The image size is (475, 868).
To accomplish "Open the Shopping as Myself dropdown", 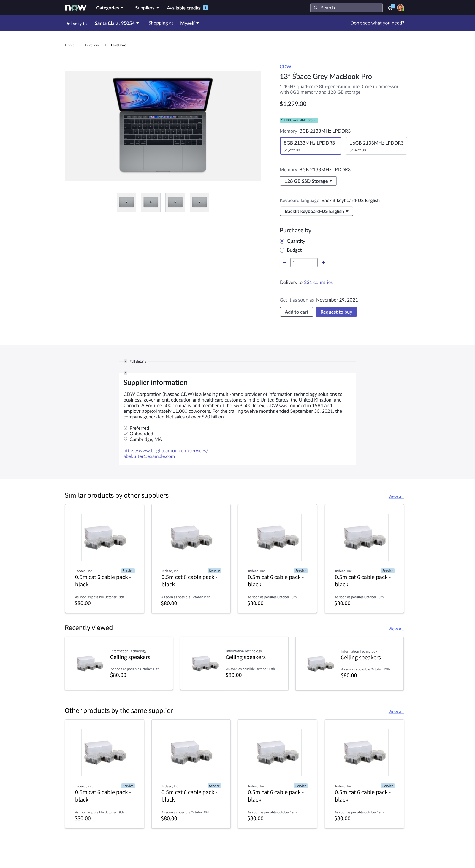I will pos(189,23).
